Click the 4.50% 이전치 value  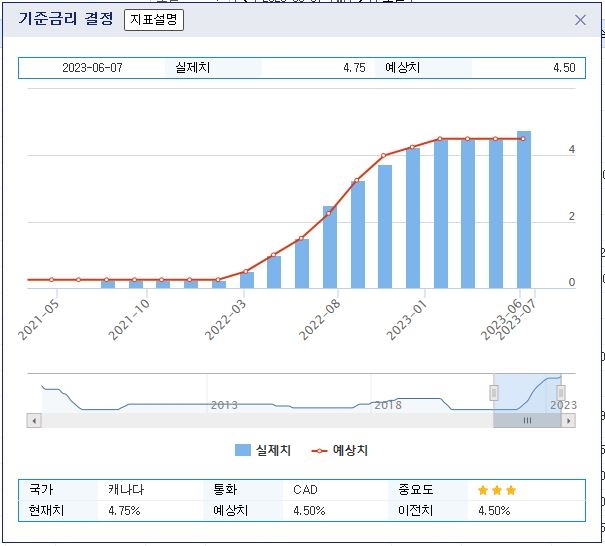click(494, 511)
